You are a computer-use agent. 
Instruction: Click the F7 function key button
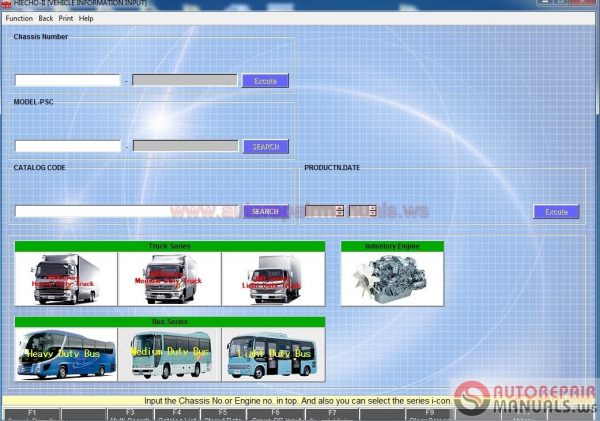pos(332,414)
